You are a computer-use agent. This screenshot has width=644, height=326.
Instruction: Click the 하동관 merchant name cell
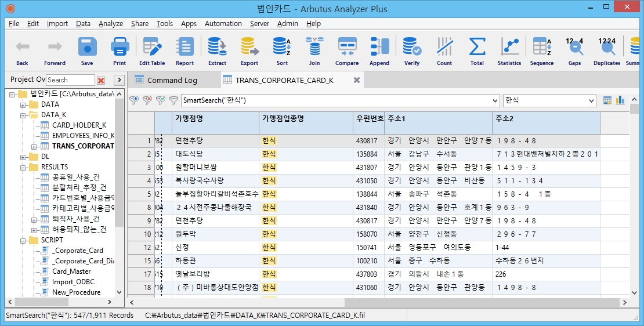[216, 260]
